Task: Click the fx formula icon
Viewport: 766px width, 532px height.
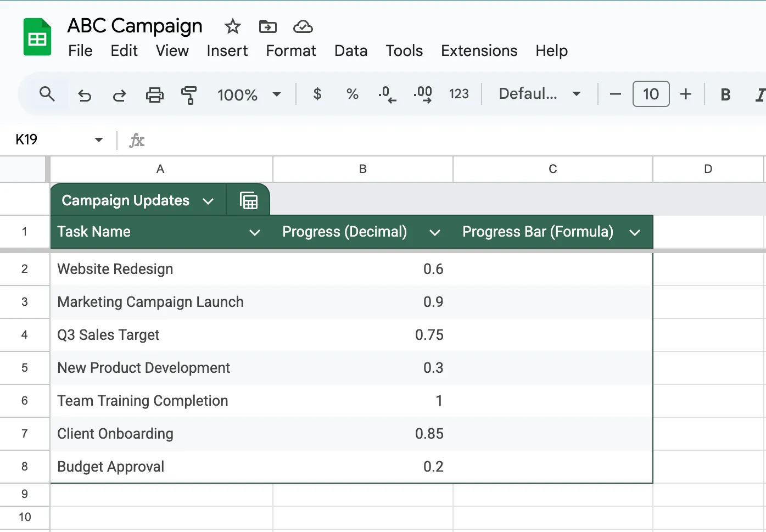Action: (x=137, y=141)
